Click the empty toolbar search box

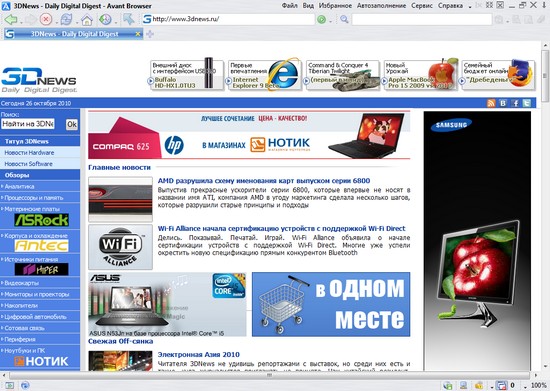pos(422,19)
